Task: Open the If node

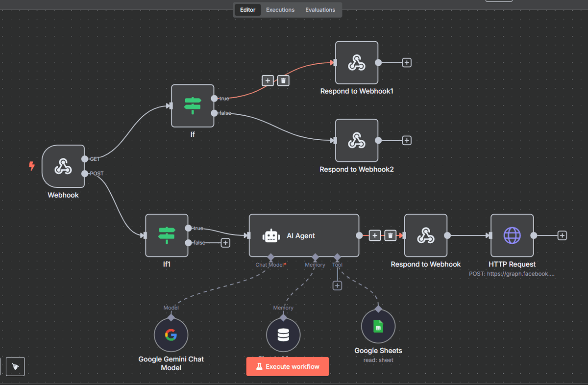Action: pos(193,106)
